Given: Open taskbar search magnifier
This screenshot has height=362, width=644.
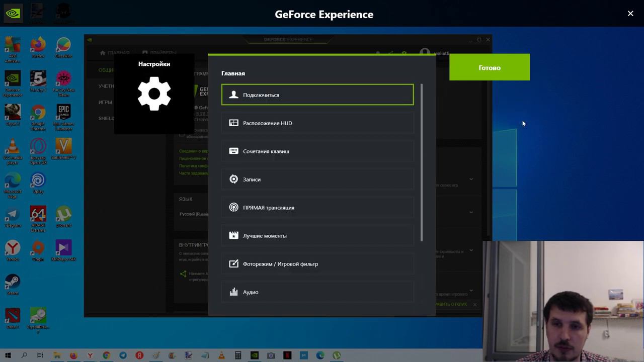Looking at the screenshot, I should tap(24, 355).
